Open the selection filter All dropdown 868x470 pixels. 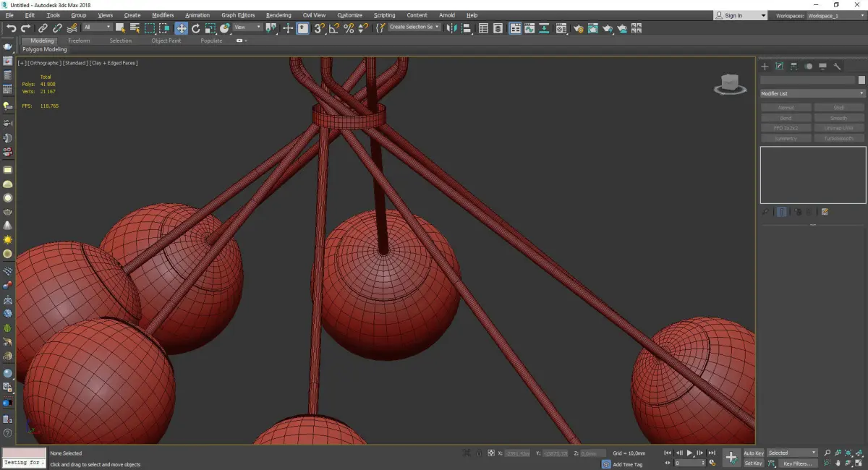pos(97,27)
